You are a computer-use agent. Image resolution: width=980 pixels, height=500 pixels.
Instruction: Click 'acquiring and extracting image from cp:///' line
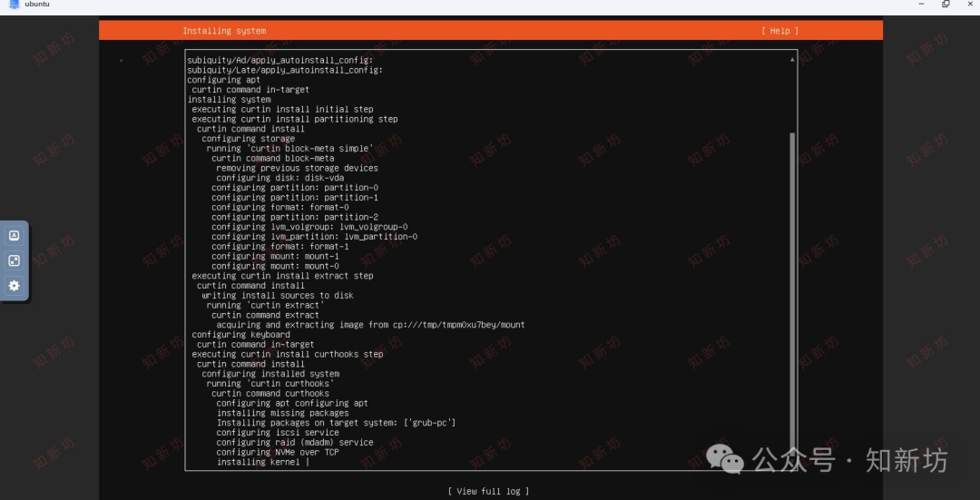(370, 325)
